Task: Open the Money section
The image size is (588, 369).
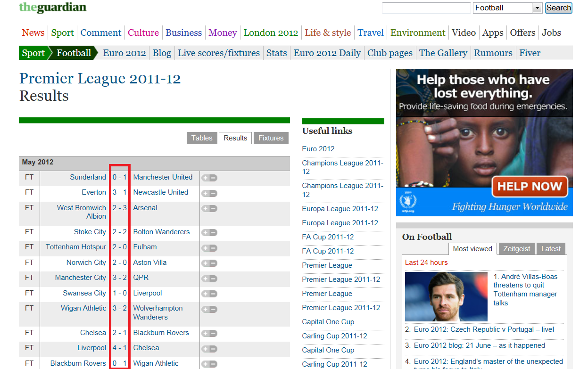Action: pyautogui.click(x=223, y=33)
